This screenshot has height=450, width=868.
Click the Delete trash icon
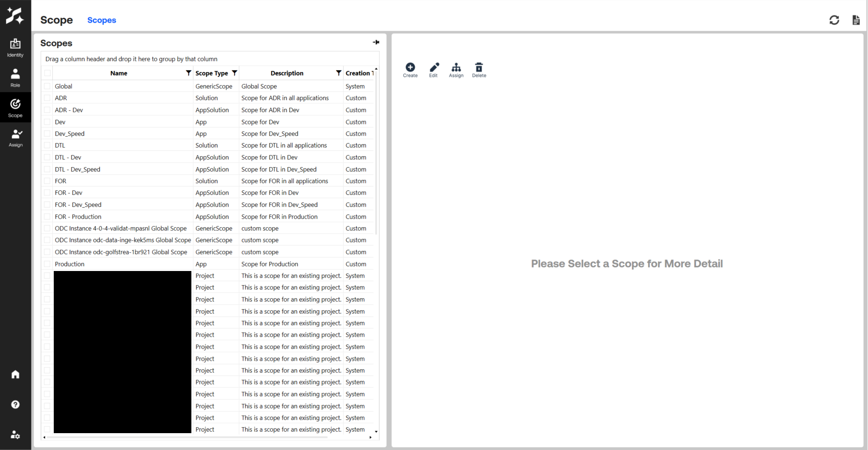[x=479, y=70]
